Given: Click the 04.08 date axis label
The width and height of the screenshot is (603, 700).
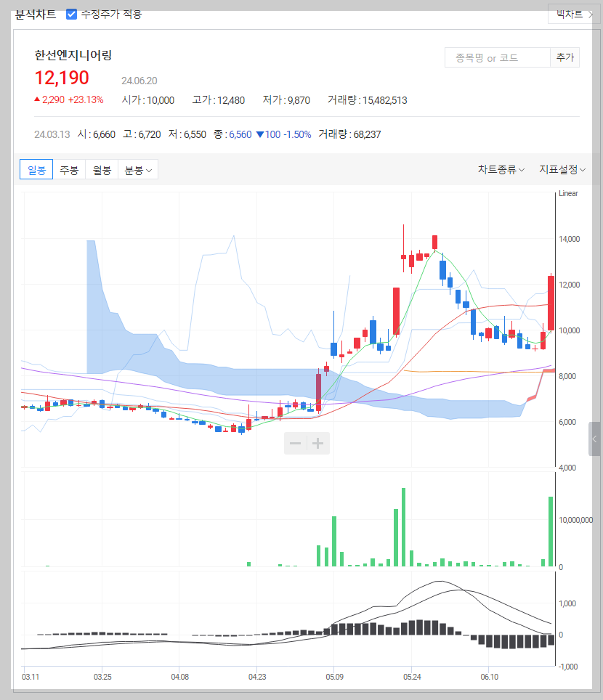Looking at the screenshot, I should point(179,677).
